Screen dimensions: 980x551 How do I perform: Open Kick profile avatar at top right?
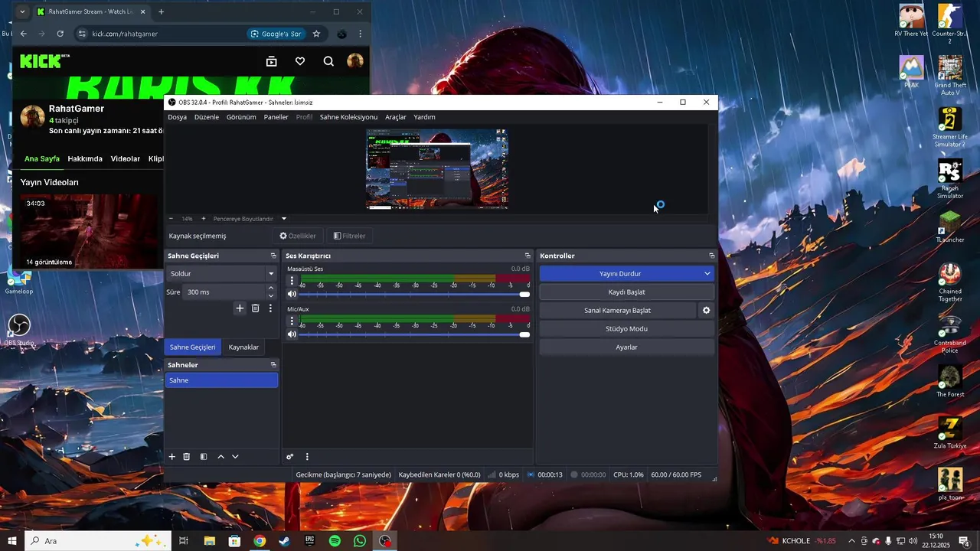pos(355,61)
